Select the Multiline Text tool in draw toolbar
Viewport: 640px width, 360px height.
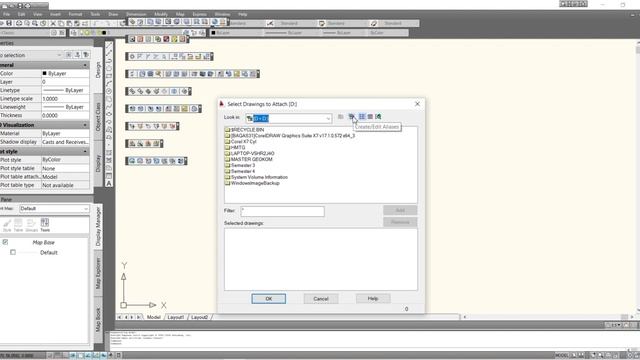109,183
